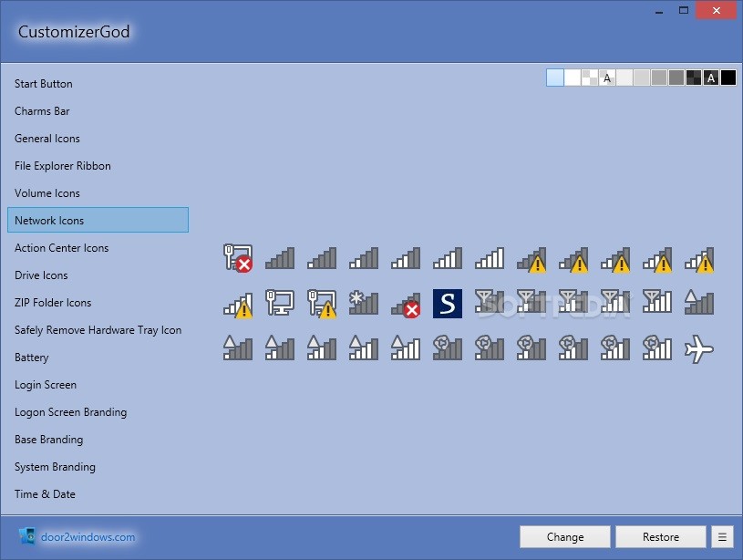The image size is (743, 560).
Task: Open the Safely Remove Hardware Tray Icon section
Action: pyautogui.click(x=98, y=329)
